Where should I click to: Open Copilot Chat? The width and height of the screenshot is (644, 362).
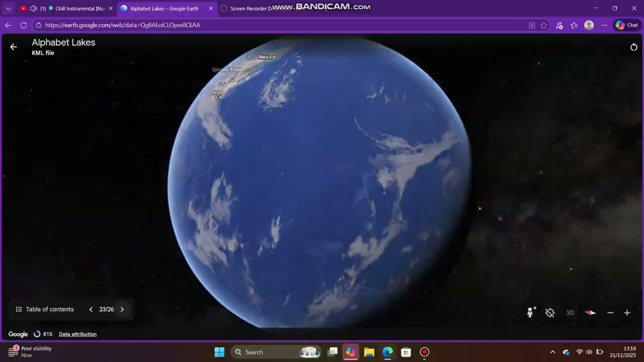(x=626, y=25)
